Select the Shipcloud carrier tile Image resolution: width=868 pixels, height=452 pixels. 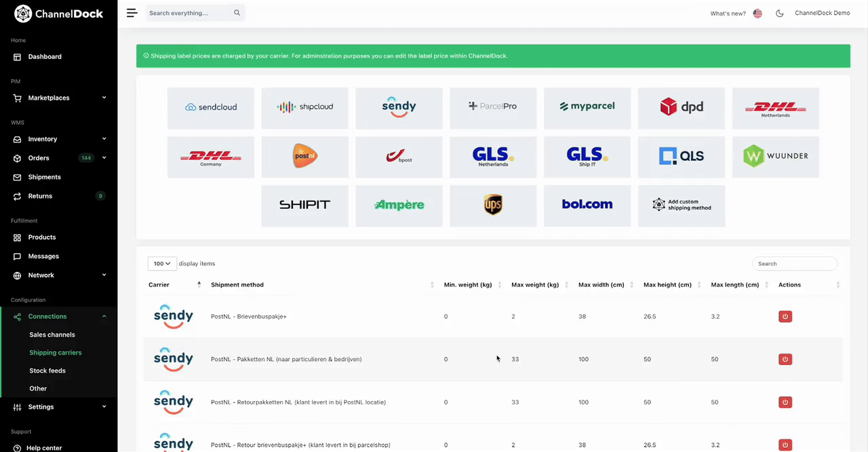coord(305,108)
